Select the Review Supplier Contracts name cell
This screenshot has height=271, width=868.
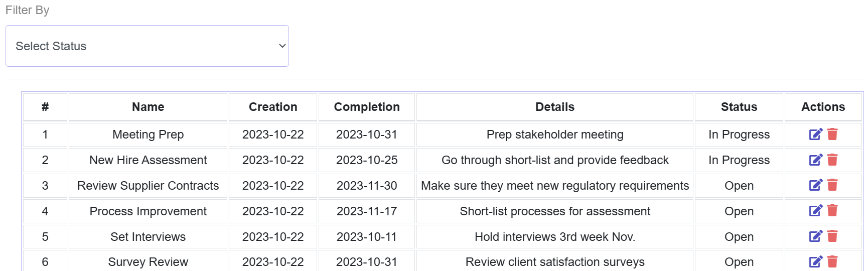[x=148, y=186]
